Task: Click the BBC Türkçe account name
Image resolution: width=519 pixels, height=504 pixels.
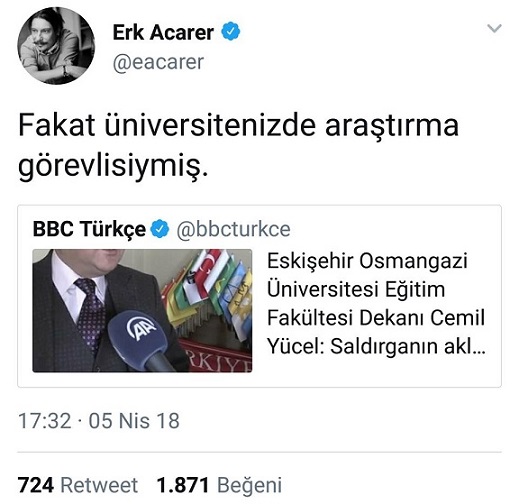Action: [89, 229]
